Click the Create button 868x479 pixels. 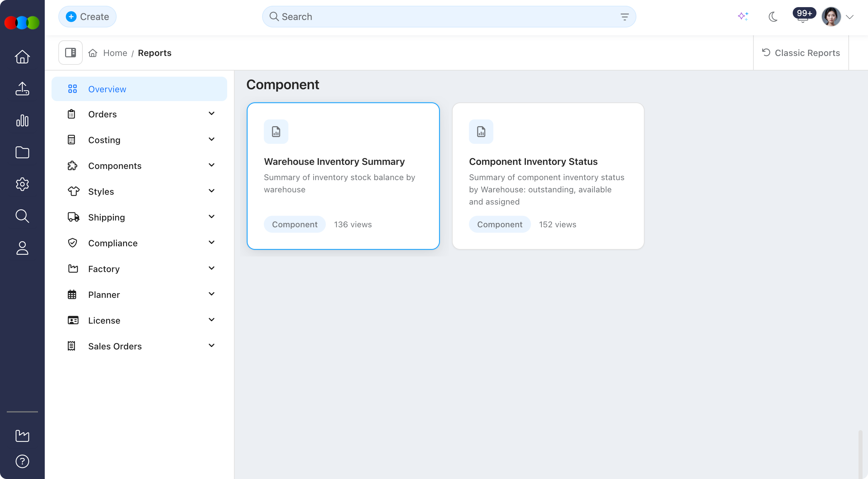point(87,17)
